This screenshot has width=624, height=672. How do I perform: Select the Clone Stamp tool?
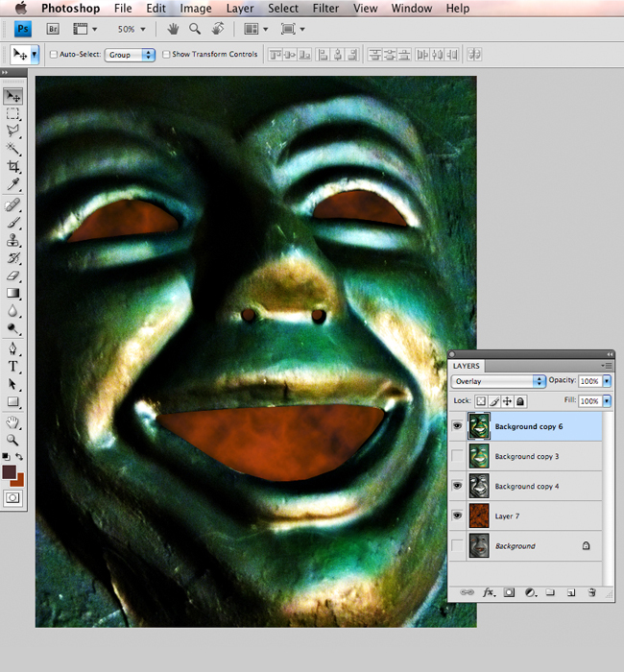click(12, 240)
